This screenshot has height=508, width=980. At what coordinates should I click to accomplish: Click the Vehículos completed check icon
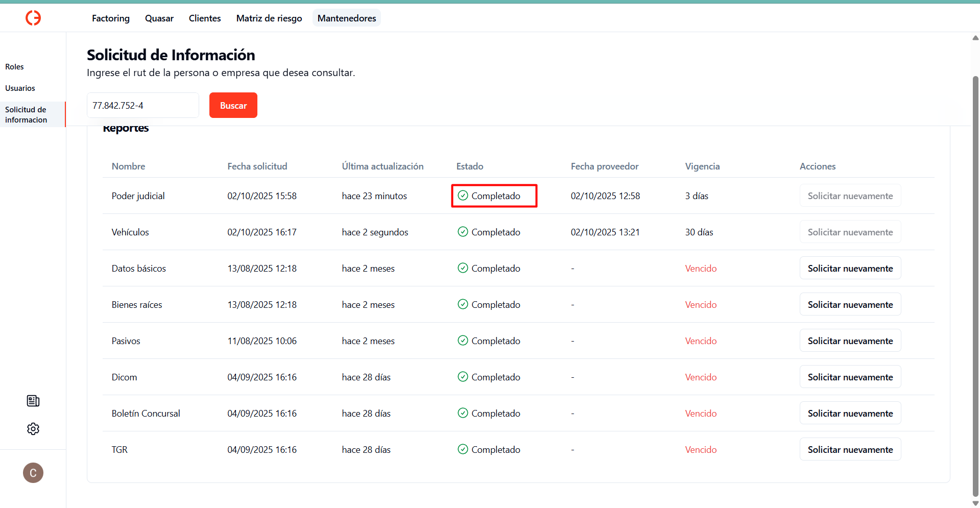(x=463, y=232)
